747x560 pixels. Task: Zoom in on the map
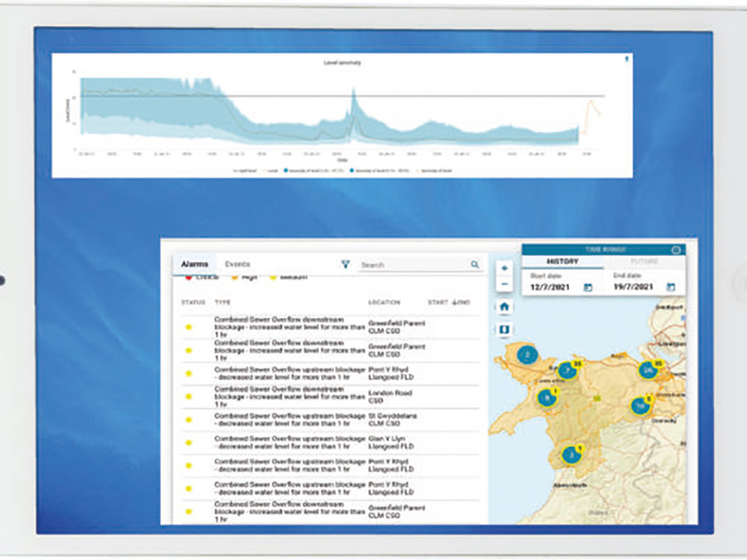point(504,268)
